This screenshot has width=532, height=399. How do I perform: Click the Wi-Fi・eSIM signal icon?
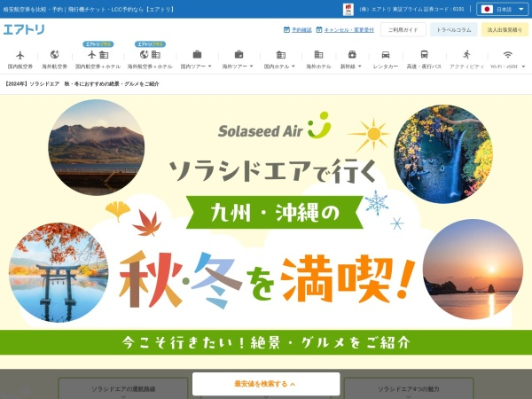[507, 54]
